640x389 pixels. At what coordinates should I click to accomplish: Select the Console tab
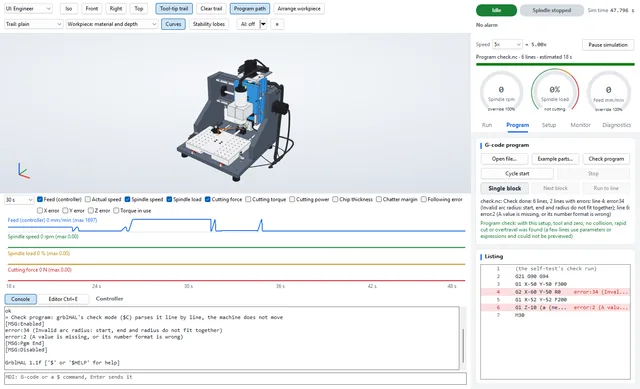tap(20, 299)
